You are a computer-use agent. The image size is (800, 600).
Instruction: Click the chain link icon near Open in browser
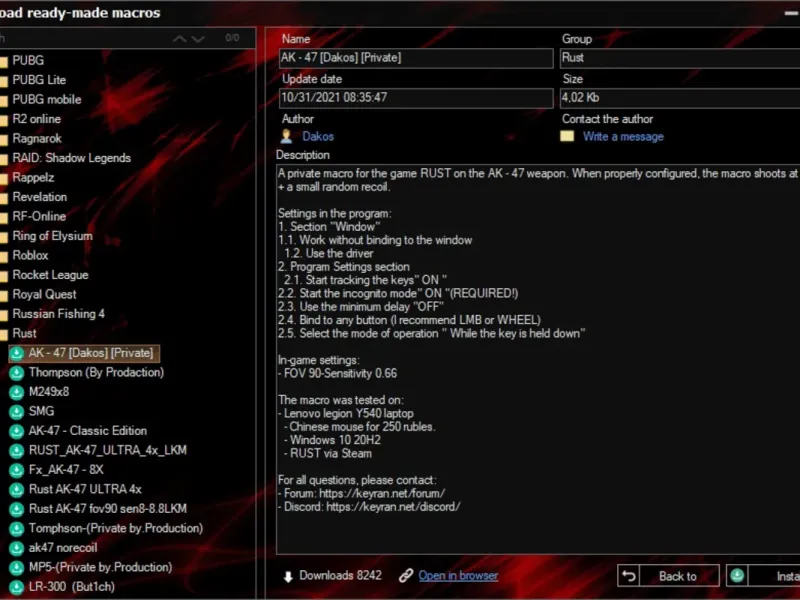[406, 576]
